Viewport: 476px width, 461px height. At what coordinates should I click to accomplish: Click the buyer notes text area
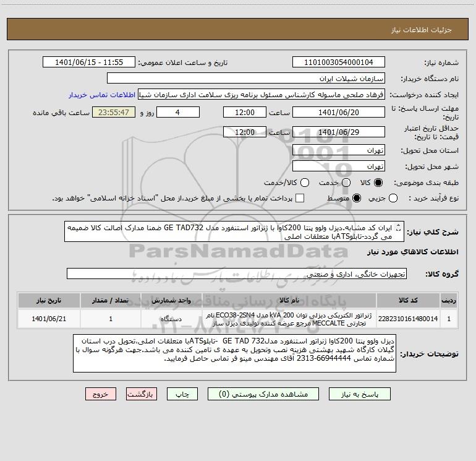234,353
